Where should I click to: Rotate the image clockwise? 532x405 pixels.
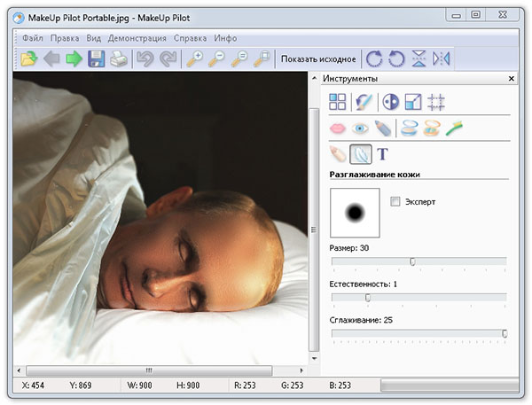[x=375, y=59]
